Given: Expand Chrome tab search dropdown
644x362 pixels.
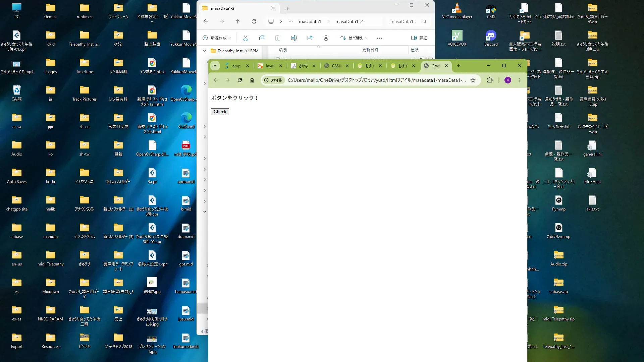Looking at the screenshot, I should (215, 66).
